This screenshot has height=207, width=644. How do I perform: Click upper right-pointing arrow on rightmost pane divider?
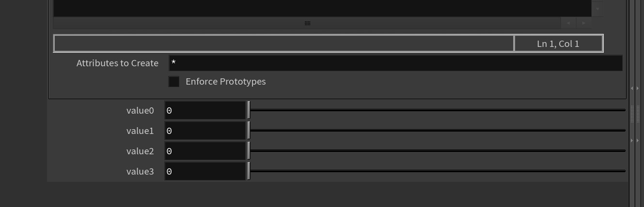(x=638, y=88)
